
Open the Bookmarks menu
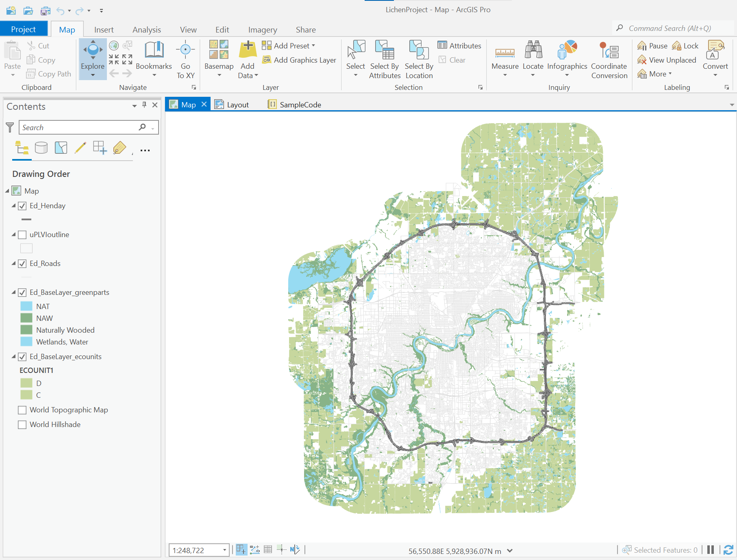click(154, 59)
